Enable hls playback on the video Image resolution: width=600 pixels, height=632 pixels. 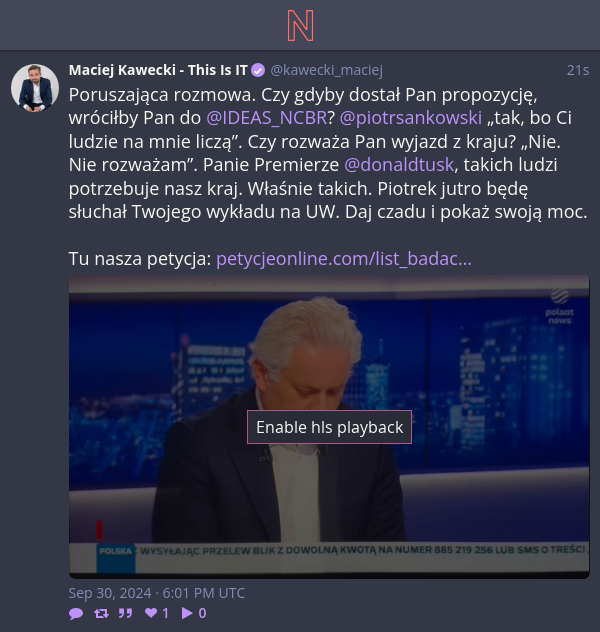(x=329, y=427)
